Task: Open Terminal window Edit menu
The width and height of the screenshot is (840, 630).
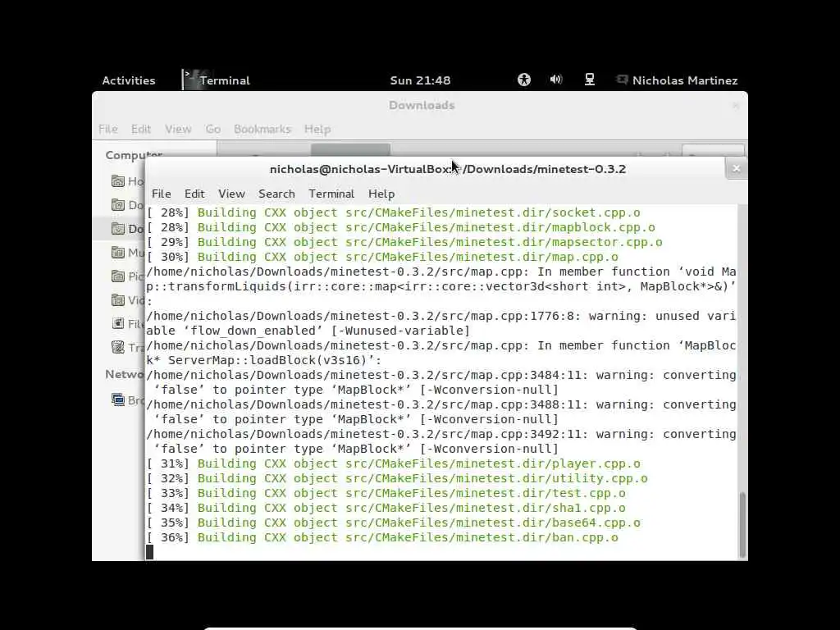Action: pyautogui.click(x=194, y=194)
